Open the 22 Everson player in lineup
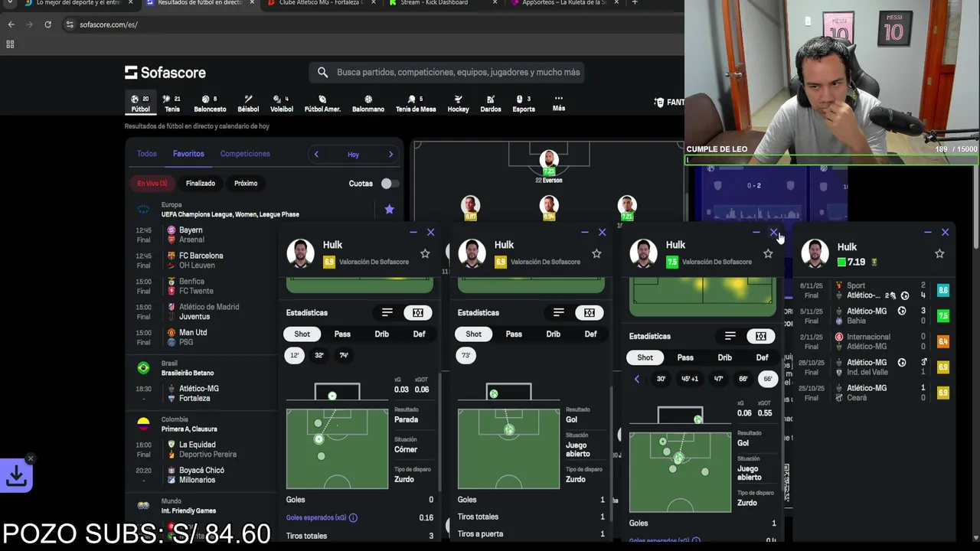 pos(549,166)
